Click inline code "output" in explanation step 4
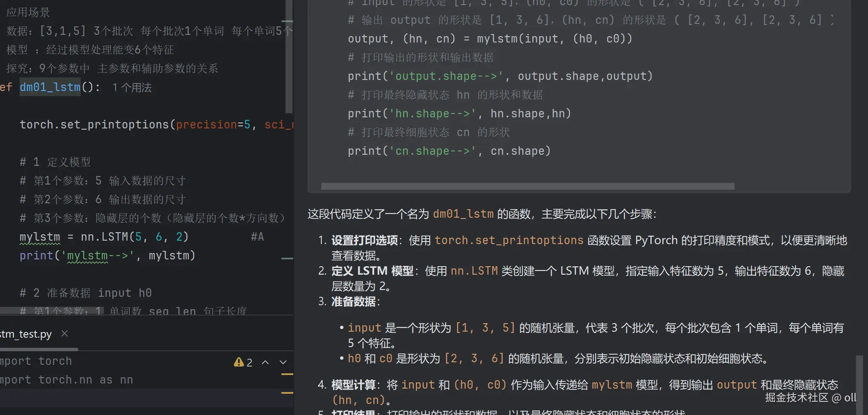The width and height of the screenshot is (868, 415). click(737, 385)
